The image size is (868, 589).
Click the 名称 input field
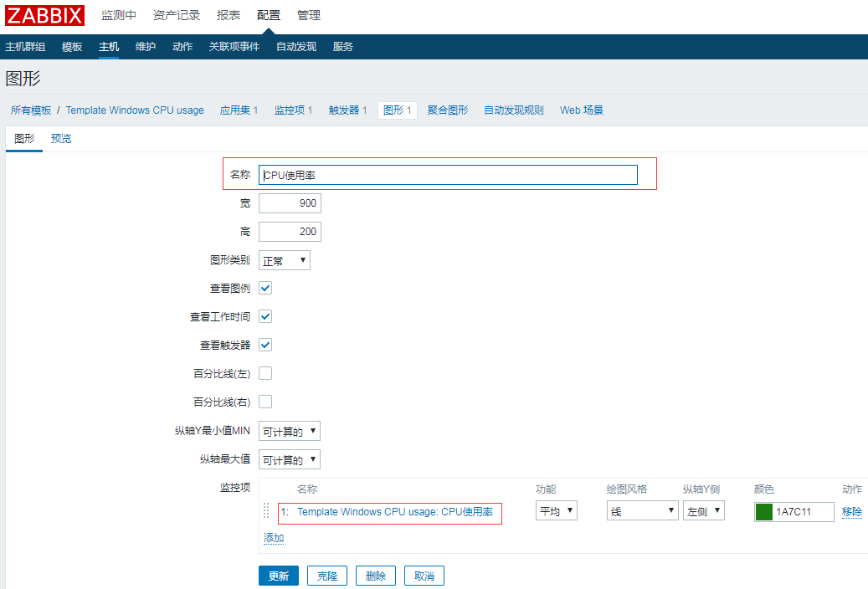(x=448, y=175)
